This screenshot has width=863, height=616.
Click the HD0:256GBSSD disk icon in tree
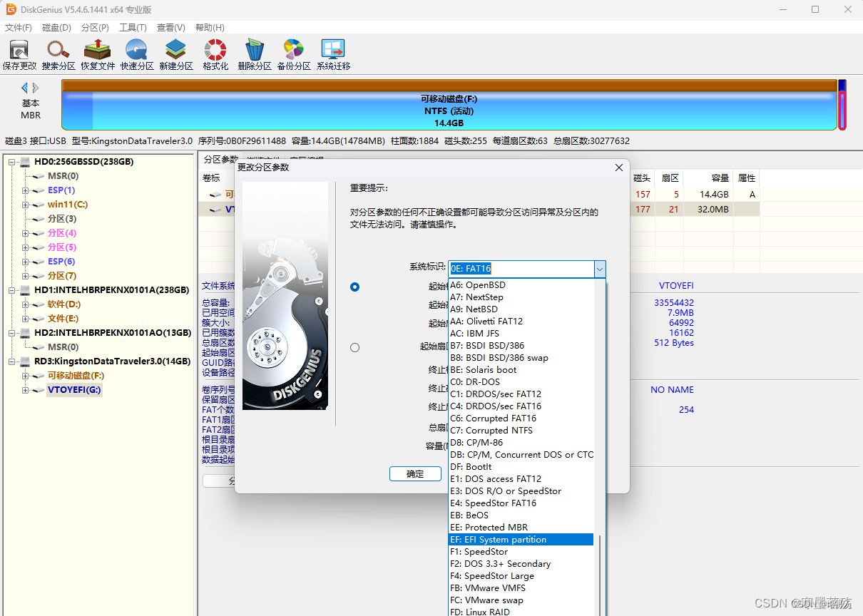pyautogui.click(x=26, y=162)
